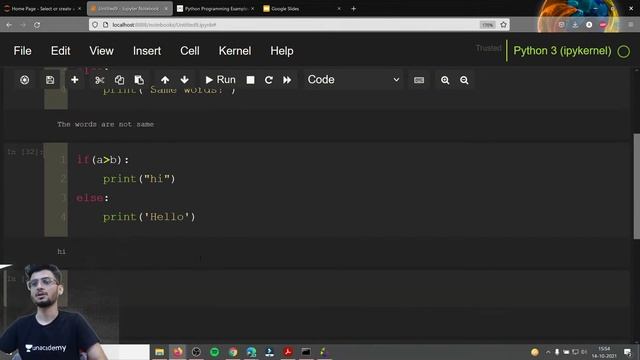This screenshot has width=640, height=360.
Task: Open a new browser tab
Action: pos(353,9)
